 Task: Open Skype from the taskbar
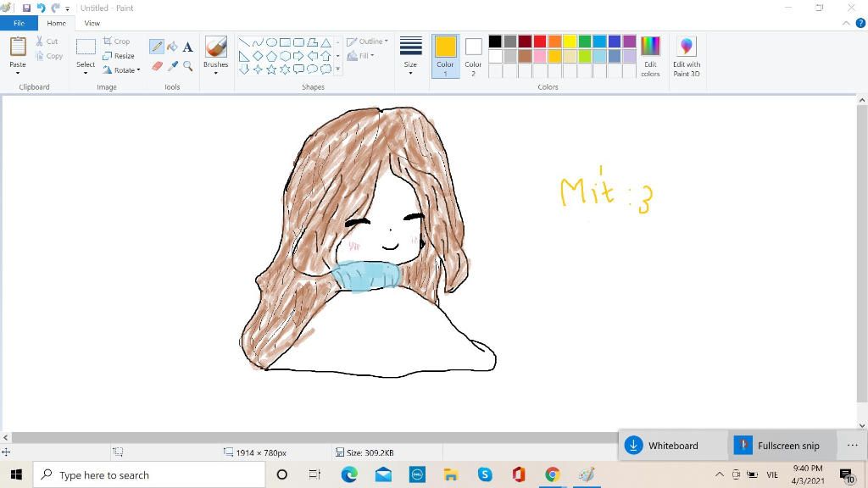tap(485, 474)
